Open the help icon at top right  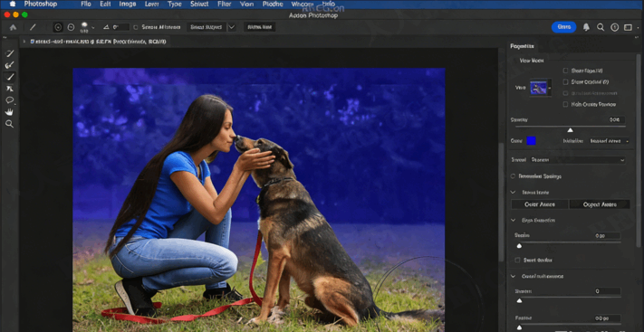pos(614,27)
